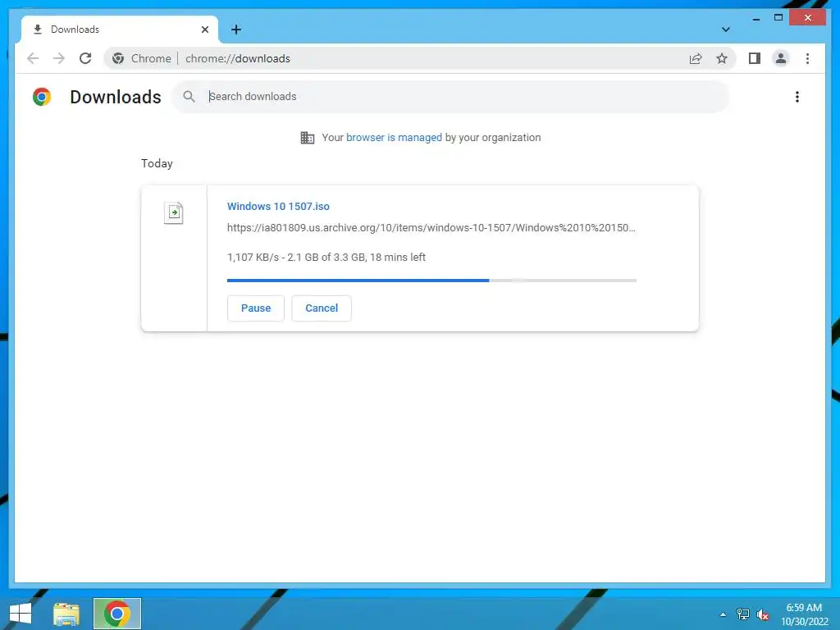Click the Chrome logo beside Downloads heading
This screenshot has height=630, width=840.
[42, 97]
